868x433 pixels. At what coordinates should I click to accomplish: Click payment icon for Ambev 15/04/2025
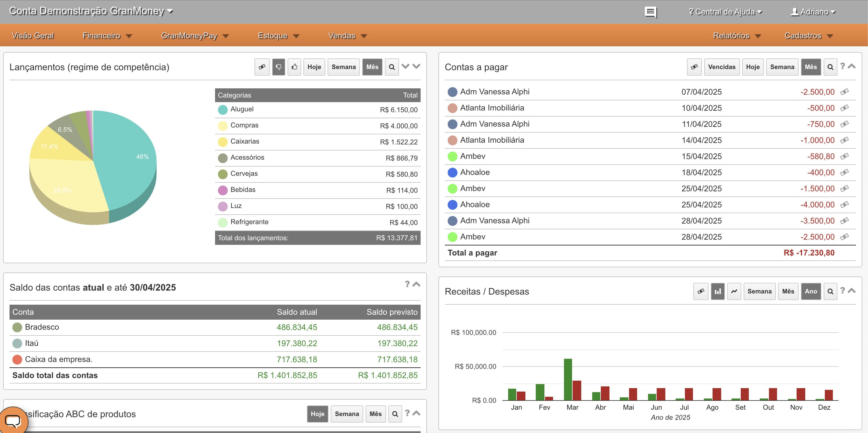[x=844, y=157]
